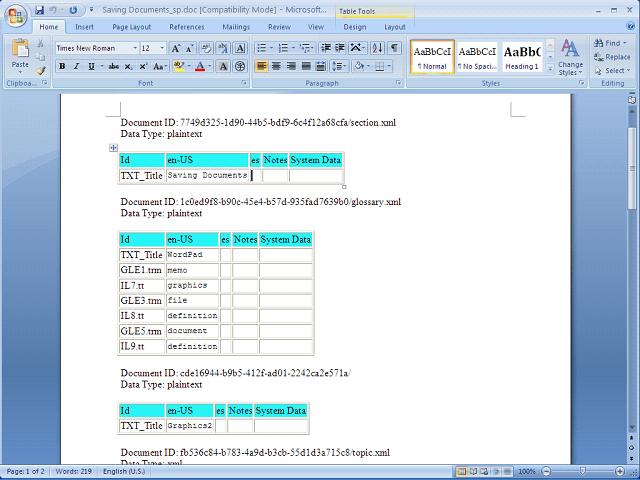This screenshot has width=640, height=480.
Task: Open the Borders dropdown arrow
Action: [389, 66]
